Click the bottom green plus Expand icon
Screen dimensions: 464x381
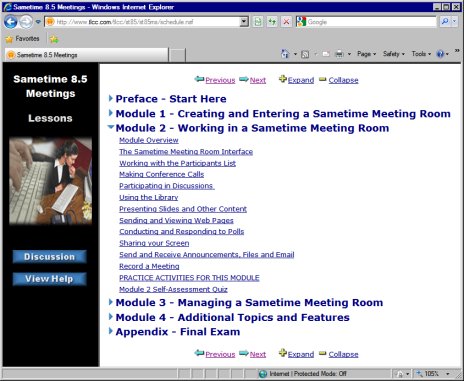point(283,353)
